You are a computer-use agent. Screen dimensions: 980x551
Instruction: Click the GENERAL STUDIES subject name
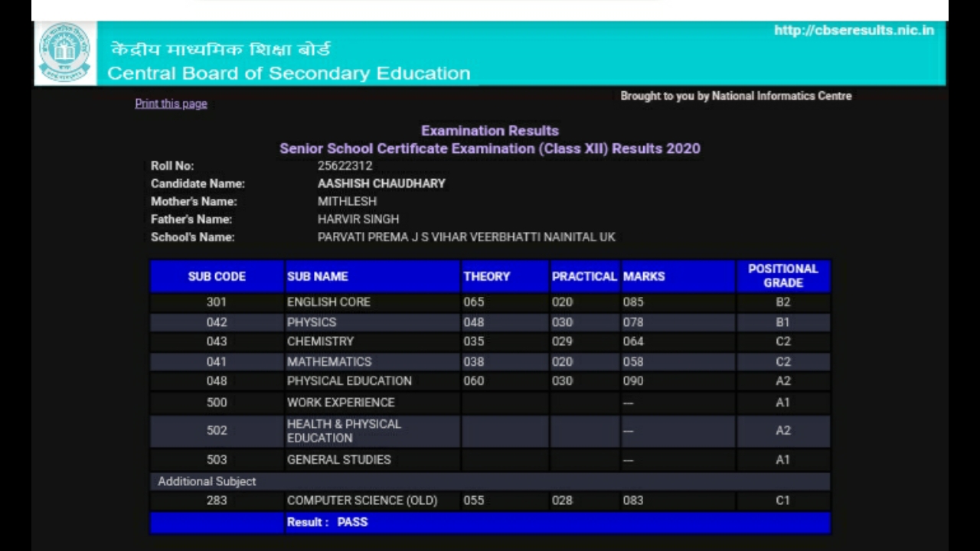point(338,460)
